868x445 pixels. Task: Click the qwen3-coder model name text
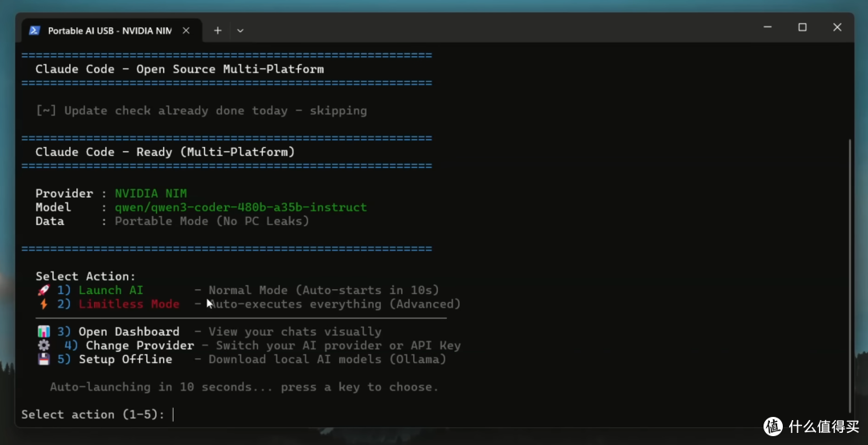241,207
